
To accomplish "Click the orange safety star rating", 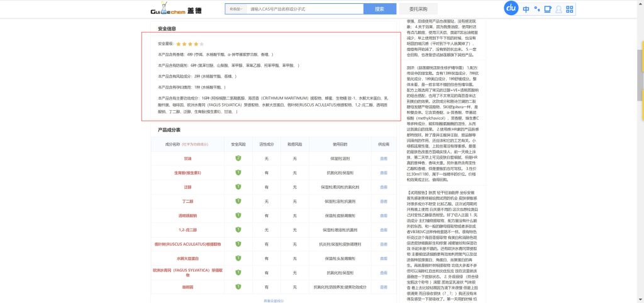I will [x=189, y=44].
